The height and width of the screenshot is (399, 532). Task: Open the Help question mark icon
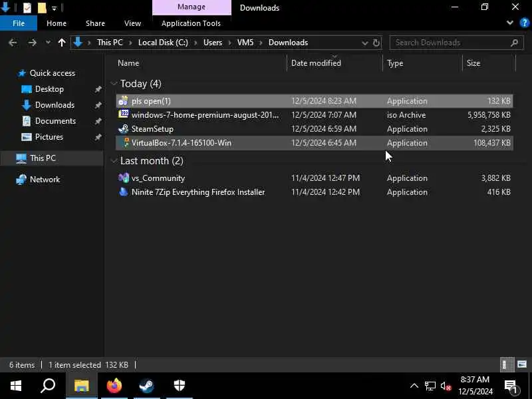pyautogui.click(x=524, y=23)
